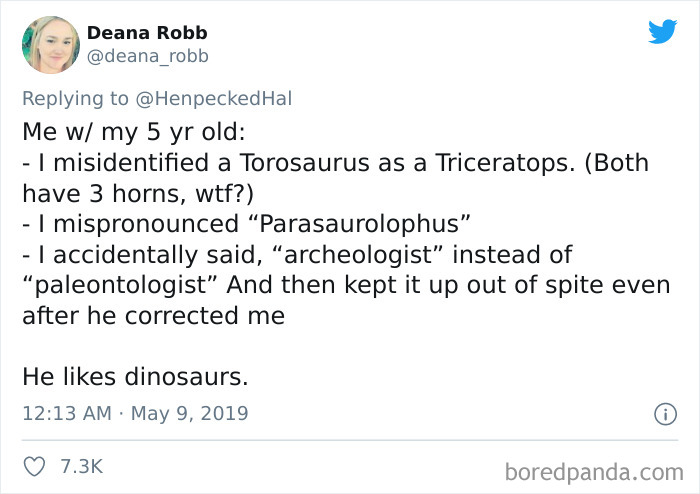700x494 pixels.
Task: Click the line "He likes dinosaurs."
Action: pyautogui.click(x=135, y=377)
